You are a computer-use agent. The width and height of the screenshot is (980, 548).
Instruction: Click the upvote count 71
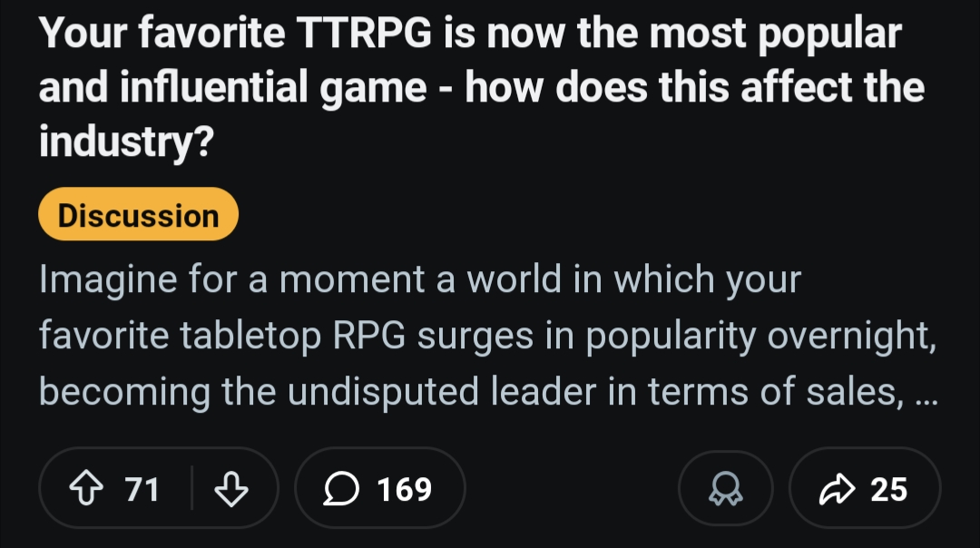point(142,490)
